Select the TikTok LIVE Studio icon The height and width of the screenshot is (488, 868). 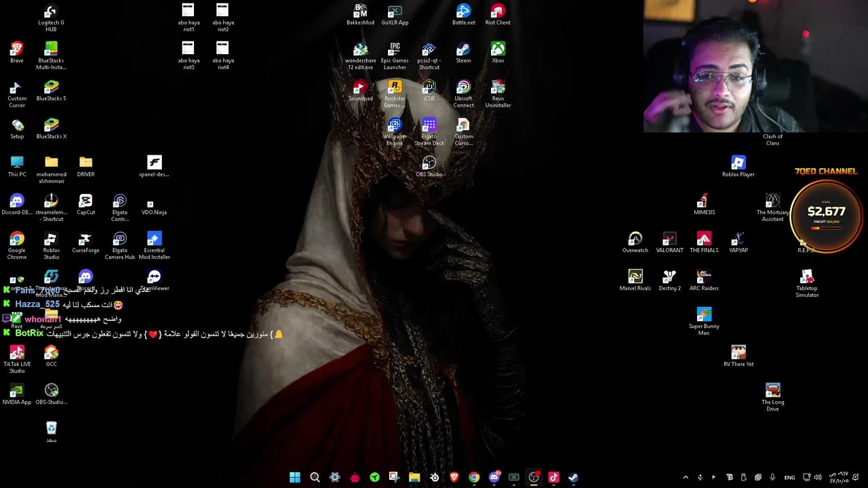coord(17,359)
